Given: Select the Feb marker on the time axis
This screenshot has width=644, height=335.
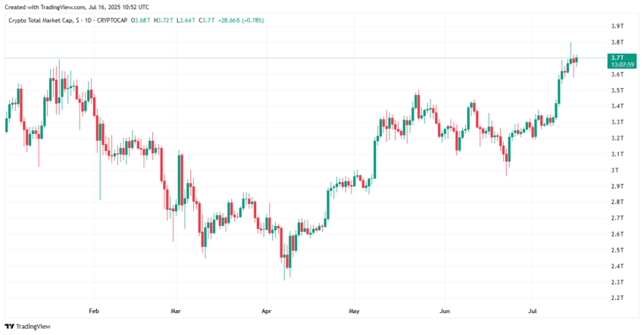Looking at the screenshot, I should [x=94, y=311].
